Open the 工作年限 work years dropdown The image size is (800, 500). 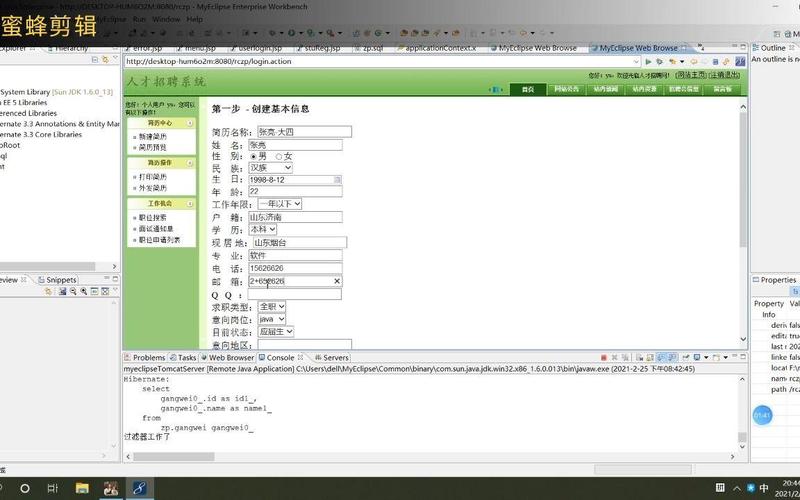click(x=280, y=204)
